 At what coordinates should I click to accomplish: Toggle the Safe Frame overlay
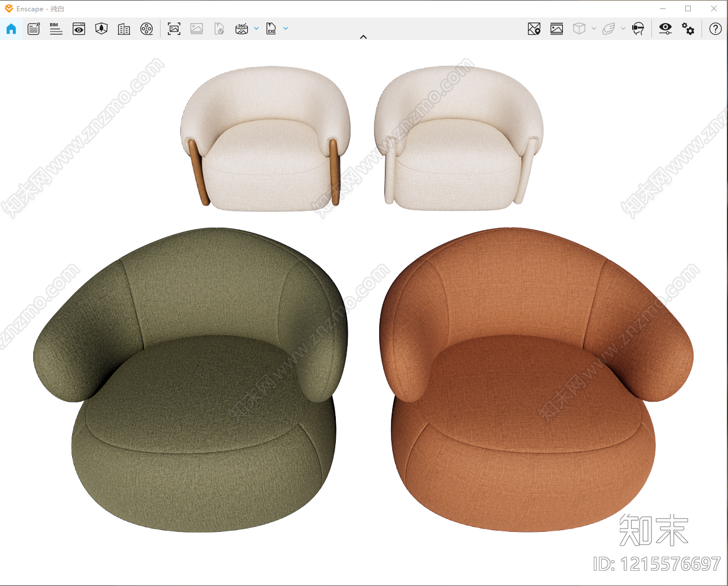[557, 29]
